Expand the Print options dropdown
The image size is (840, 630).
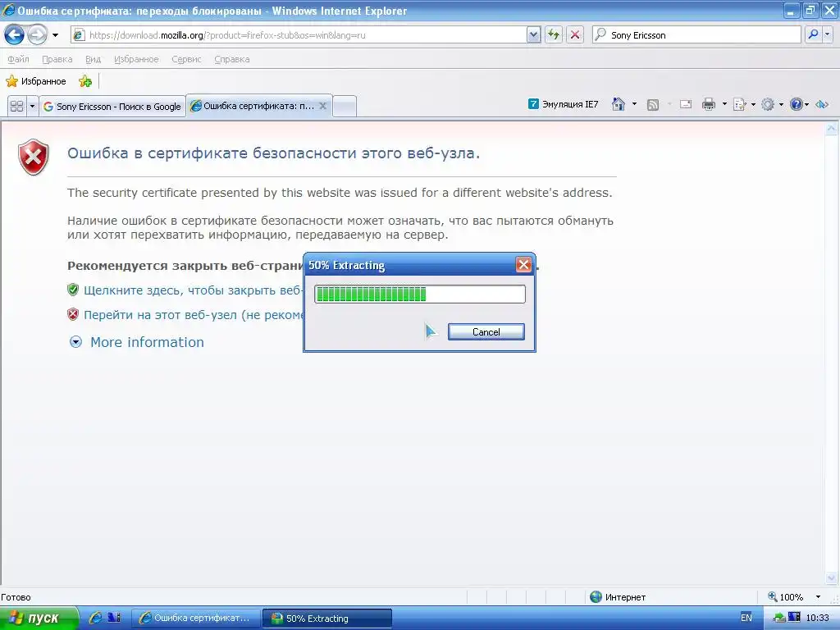[x=724, y=104]
